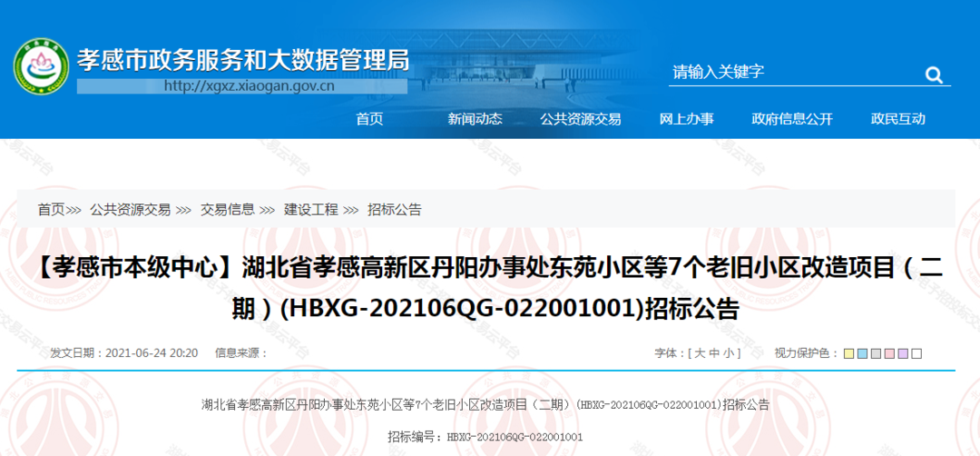
Task: Select the pink eye-protection color swatch
Action: point(889,353)
